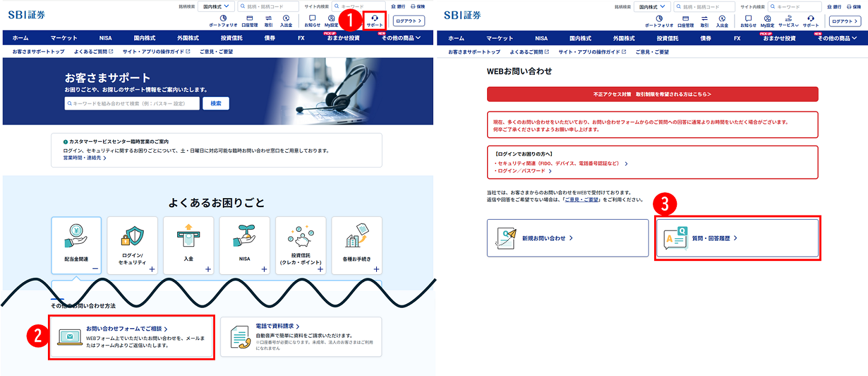Image resolution: width=868 pixels, height=376 pixels.
Task: Open お知らせ icon on left page
Action: 312,21
